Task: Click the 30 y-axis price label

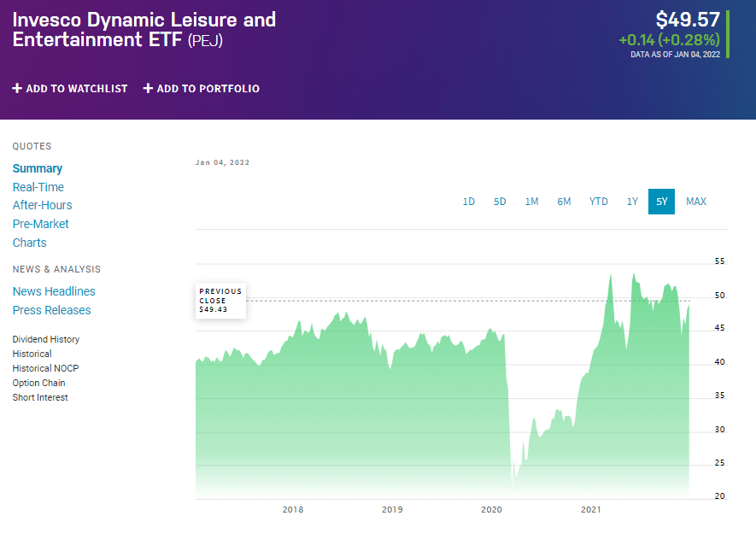Action: [x=720, y=429]
